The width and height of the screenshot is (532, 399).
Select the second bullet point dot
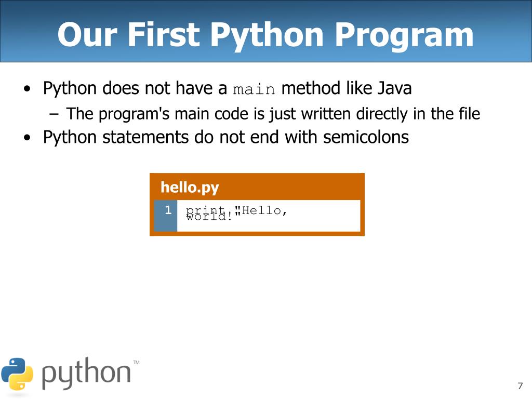[27, 138]
